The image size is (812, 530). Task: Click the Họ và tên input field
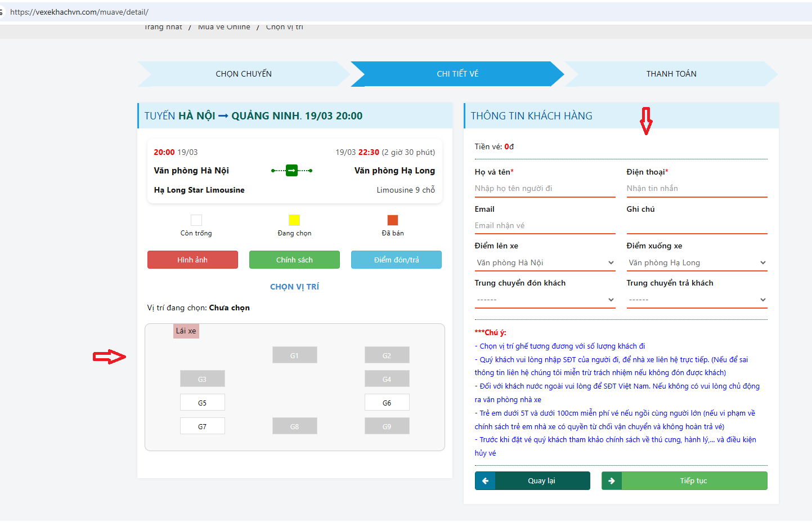(x=545, y=189)
